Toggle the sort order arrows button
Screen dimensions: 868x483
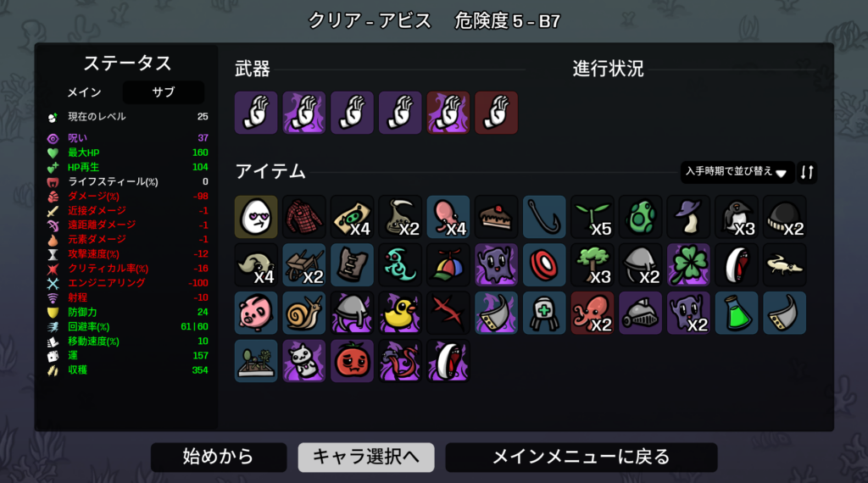807,172
